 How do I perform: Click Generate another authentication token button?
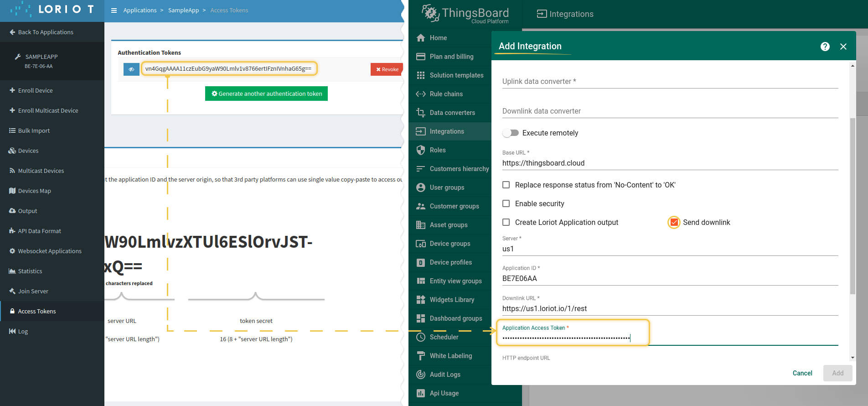point(266,94)
